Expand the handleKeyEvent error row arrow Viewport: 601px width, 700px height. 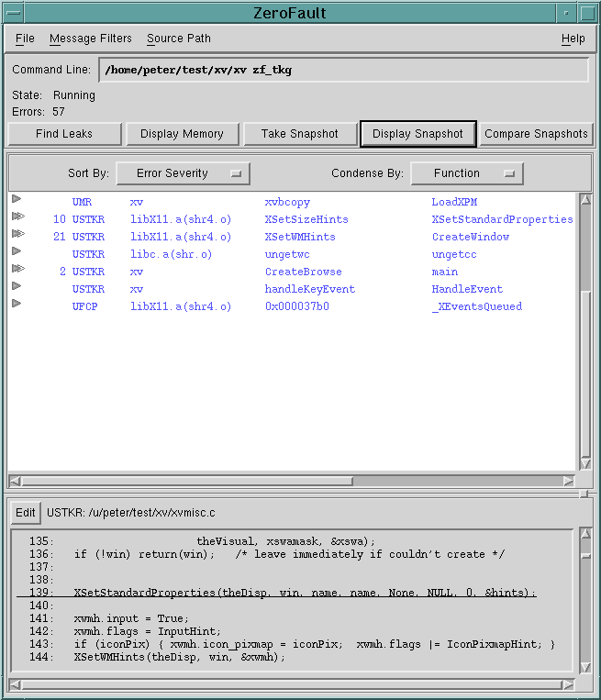click(17, 286)
